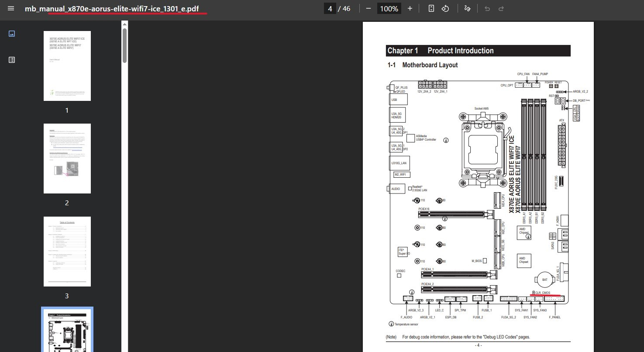This screenshot has height=352, width=644.
Task: Click the CODEC label
Action: click(400, 271)
